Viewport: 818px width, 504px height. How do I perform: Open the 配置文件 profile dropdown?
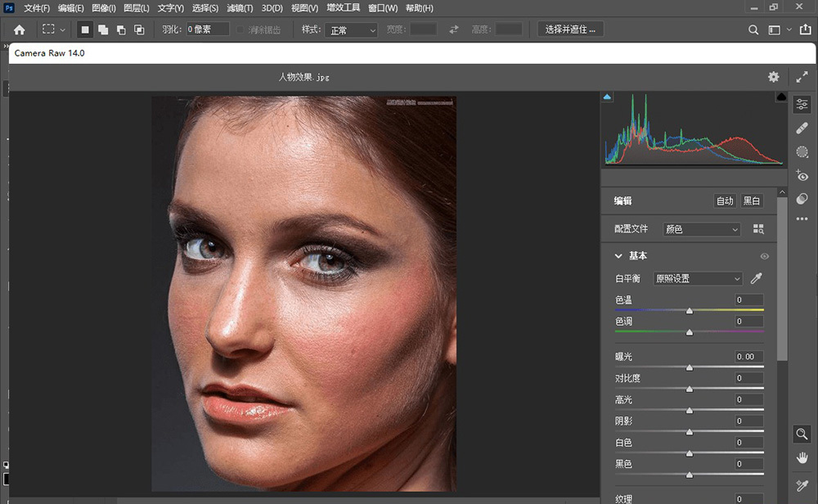(x=701, y=230)
